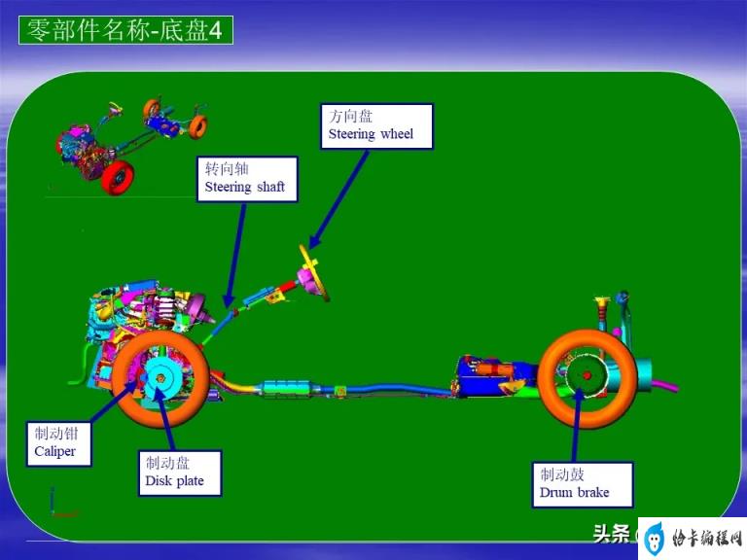Click the slide title '零部件名称-底盘4'

125,30
